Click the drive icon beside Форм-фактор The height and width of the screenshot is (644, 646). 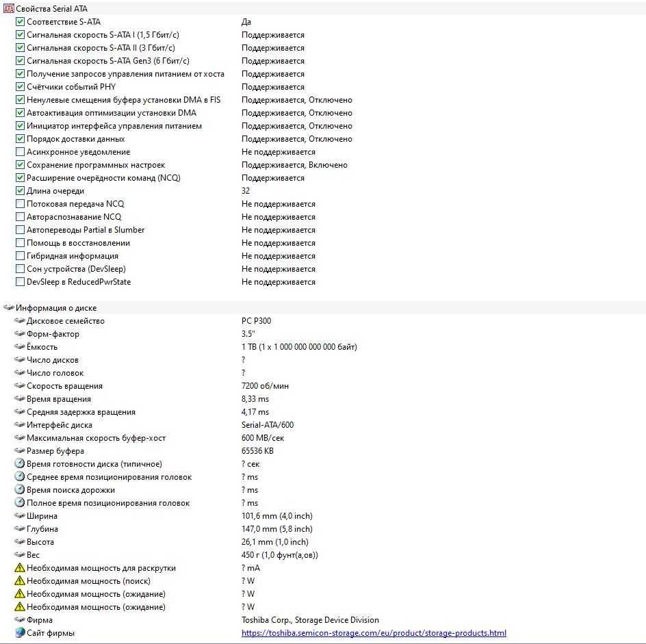(x=19, y=333)
